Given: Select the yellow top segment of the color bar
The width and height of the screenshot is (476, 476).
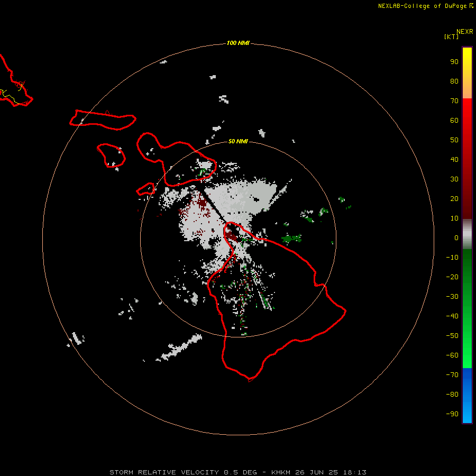Looking at the screenshot, I should pyautogui.click(x=467, y=73).
